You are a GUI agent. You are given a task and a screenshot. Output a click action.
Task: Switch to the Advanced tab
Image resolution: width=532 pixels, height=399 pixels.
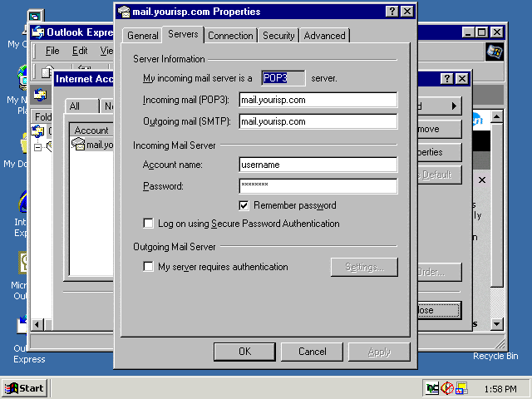coord(325,36)
